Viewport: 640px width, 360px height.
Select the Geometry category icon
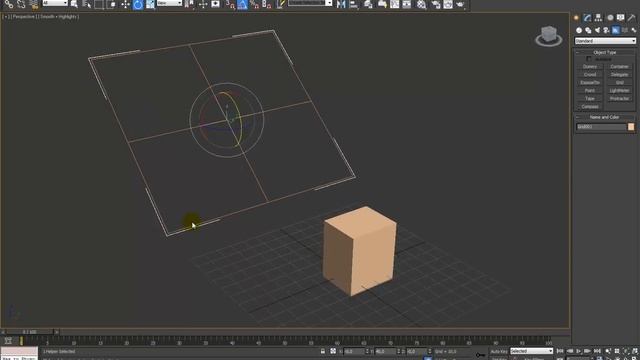click(579, 30)
